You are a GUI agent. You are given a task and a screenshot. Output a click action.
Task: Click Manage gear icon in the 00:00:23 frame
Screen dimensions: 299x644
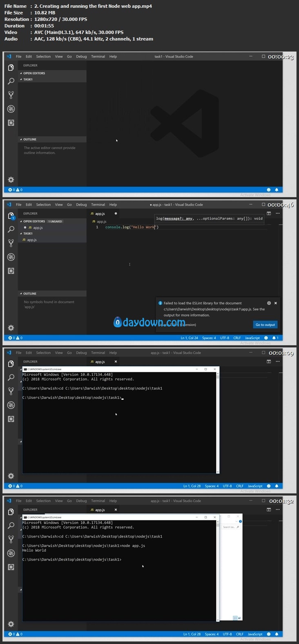pos(11,180)
